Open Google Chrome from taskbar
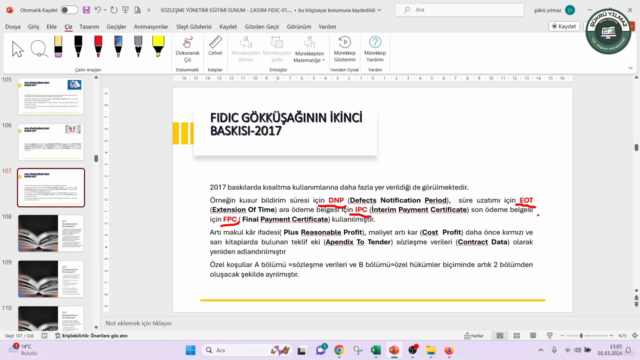 pos(339,350)
